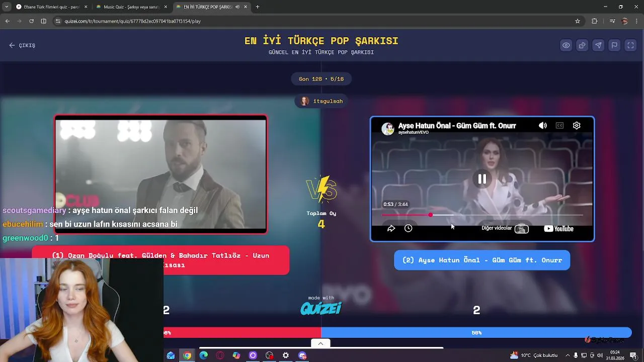
Task: Bookmark this page with star icon
Action: coord(578,21)
